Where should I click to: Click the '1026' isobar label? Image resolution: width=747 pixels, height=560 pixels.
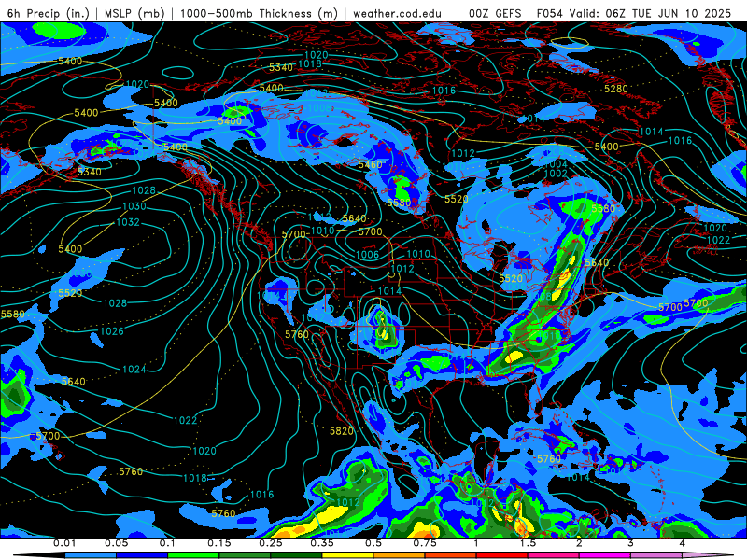(112, 331)
